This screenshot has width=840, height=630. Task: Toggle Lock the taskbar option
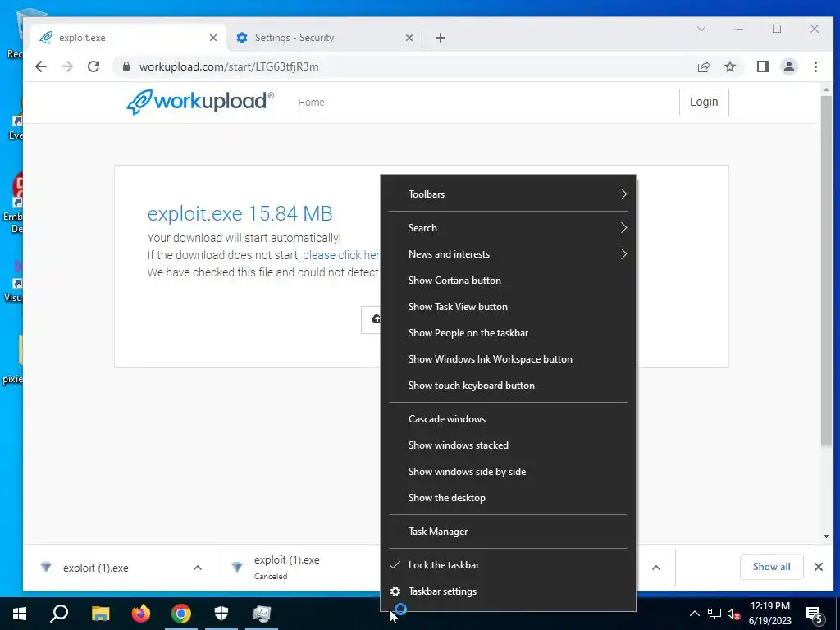click(508, 565)
